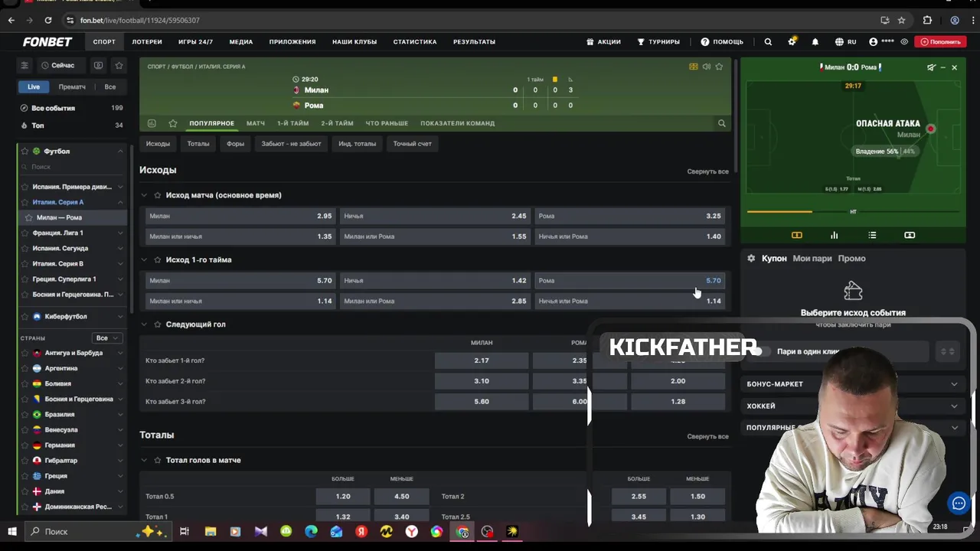Open the list events icon under tracker
This screenshot has width=980, height=551.
pyautogui.click(x=872, y=235)
